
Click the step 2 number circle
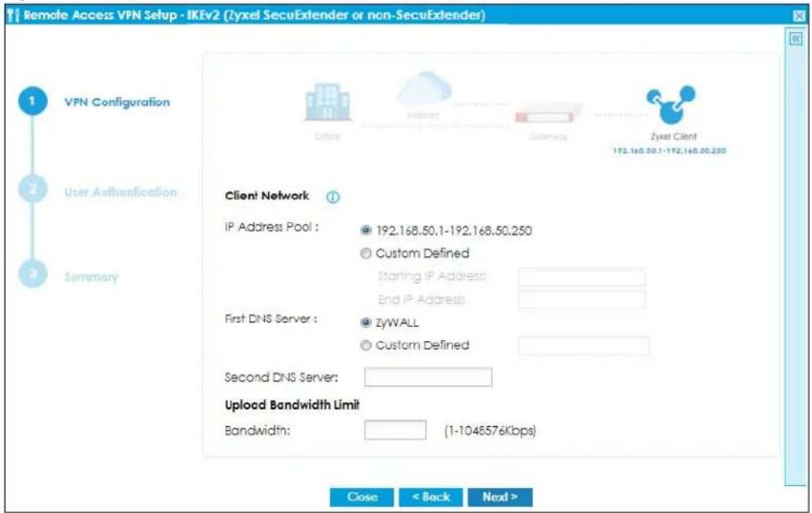coord(33,189)
